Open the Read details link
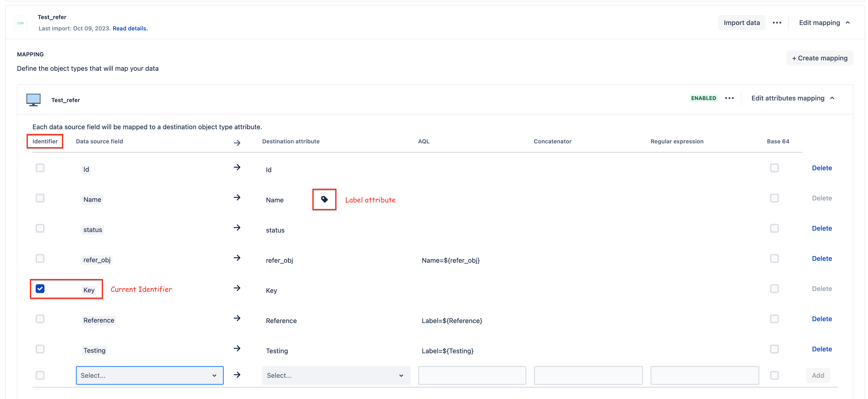868x399 pixels. click(130, 28)
